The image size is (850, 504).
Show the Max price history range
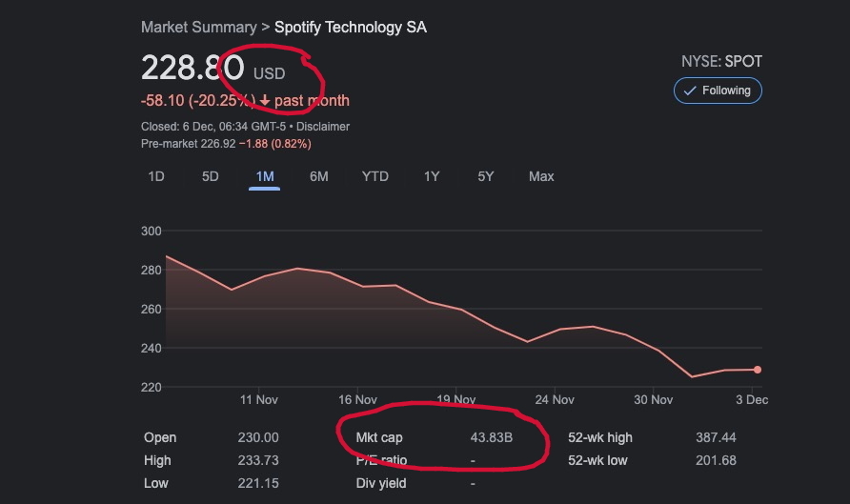[541, 176]
